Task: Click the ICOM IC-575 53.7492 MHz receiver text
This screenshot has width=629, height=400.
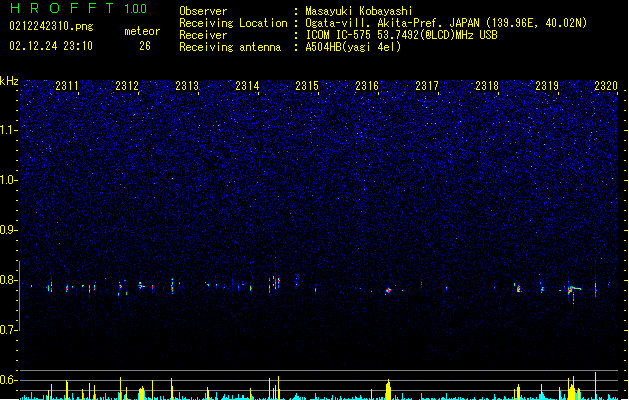Action: (402, 35)
